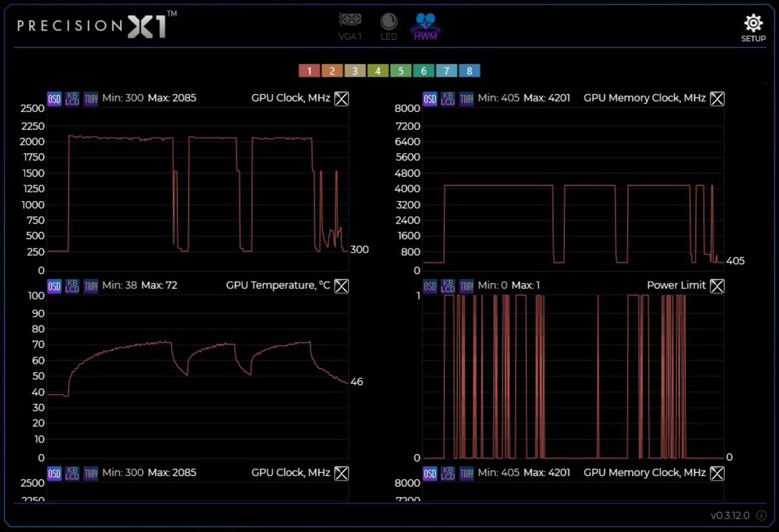This screenshot has height=532, width=779.
Task: Toggle OSD for top GPU Clock graph
Action: click(x=54, y=99)
